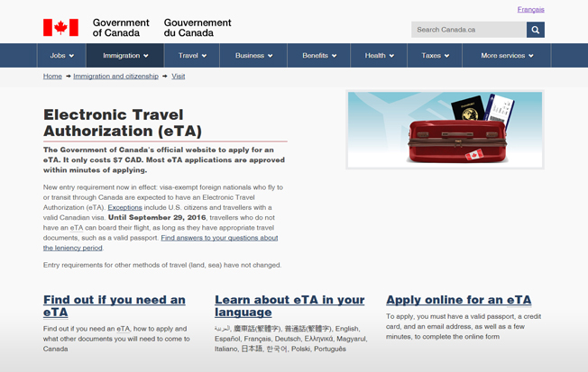Image resolution: width=588 pixels, height=372 pixels.
Task: Click the Canada flag logo
Action: point(60,28)
